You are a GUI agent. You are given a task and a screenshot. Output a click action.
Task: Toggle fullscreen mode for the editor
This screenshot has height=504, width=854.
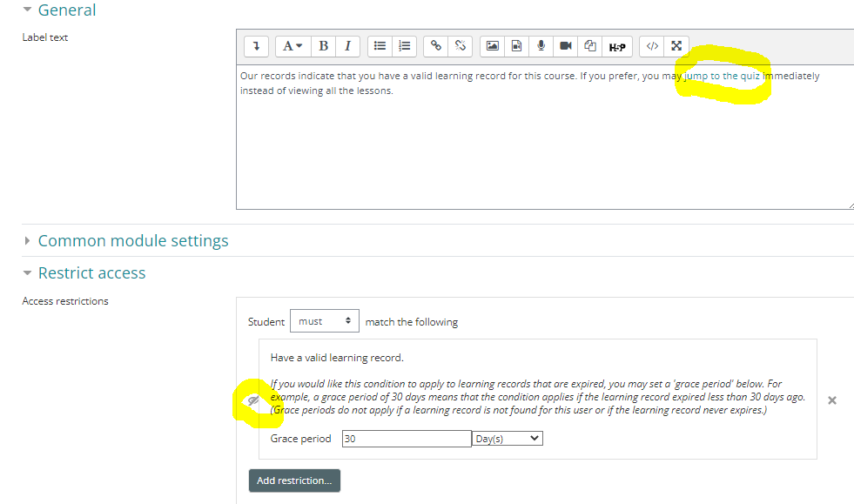tap(676, 46)
